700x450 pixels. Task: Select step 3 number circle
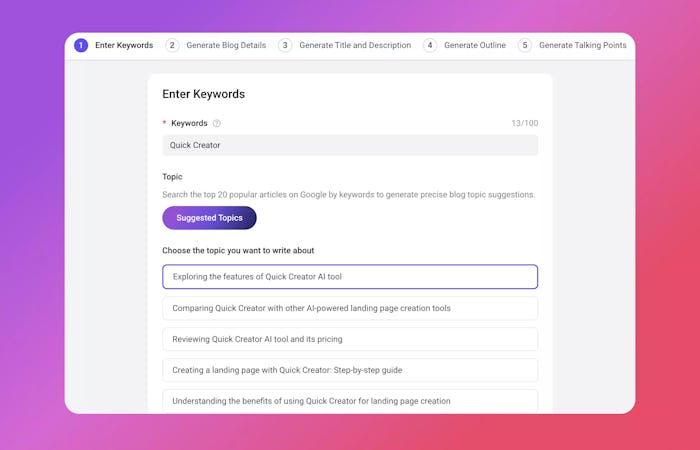[x=285, y=45]
